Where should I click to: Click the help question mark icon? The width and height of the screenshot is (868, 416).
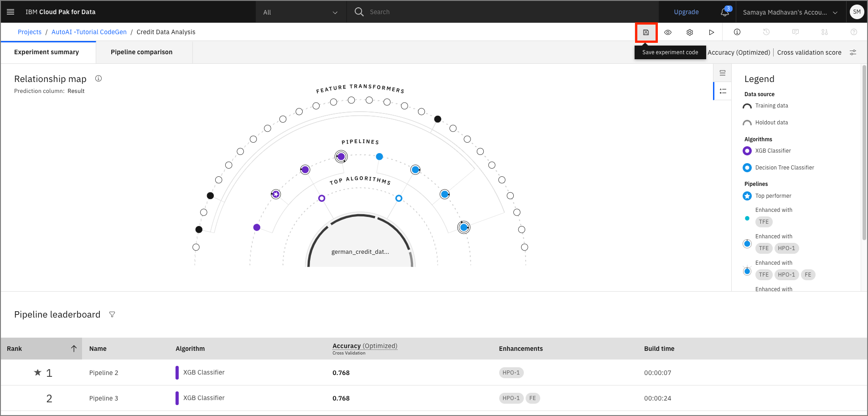[854, 32]
